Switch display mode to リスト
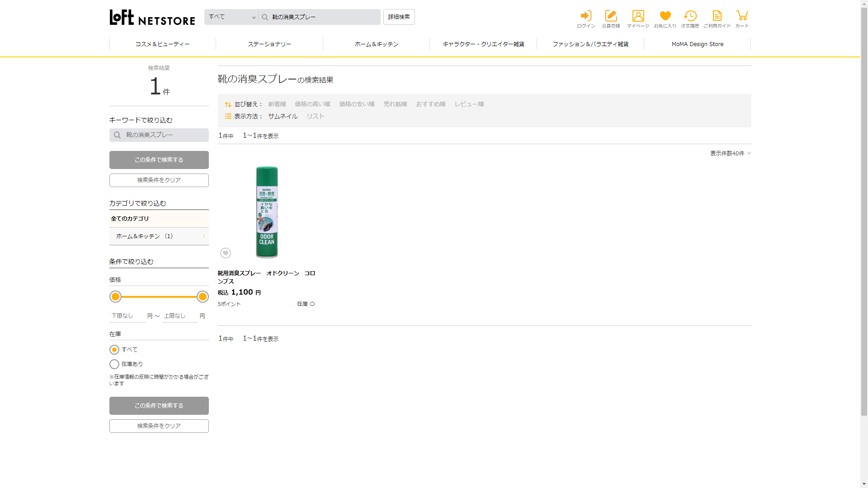868x488 pixels. (316, 116)
